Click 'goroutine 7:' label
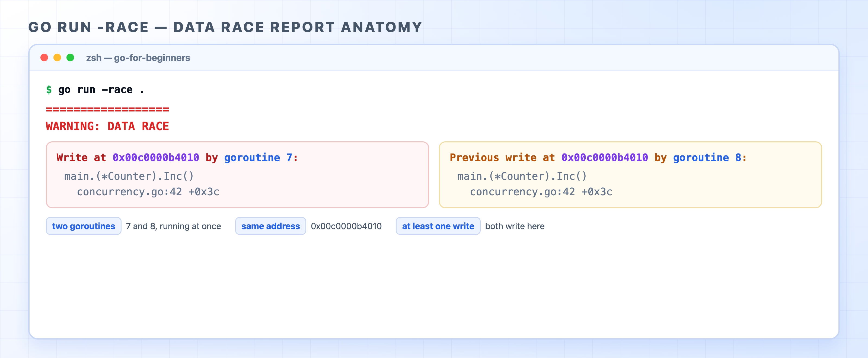868x358 pixels. [261, 158]
